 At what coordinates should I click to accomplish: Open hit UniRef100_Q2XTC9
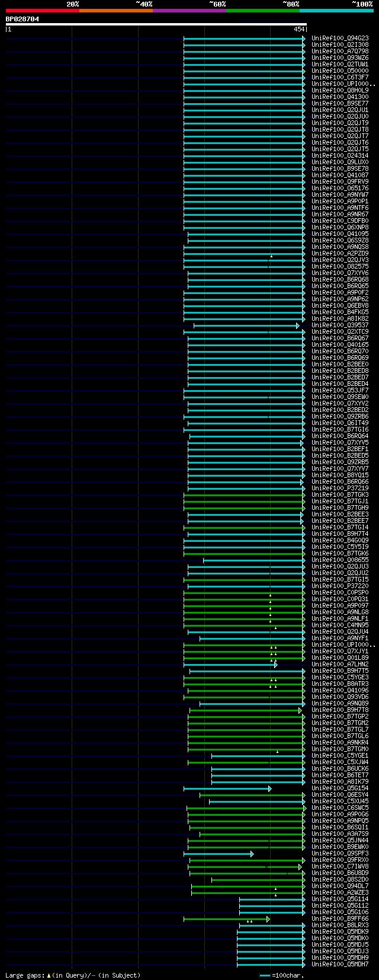(340, 332)
